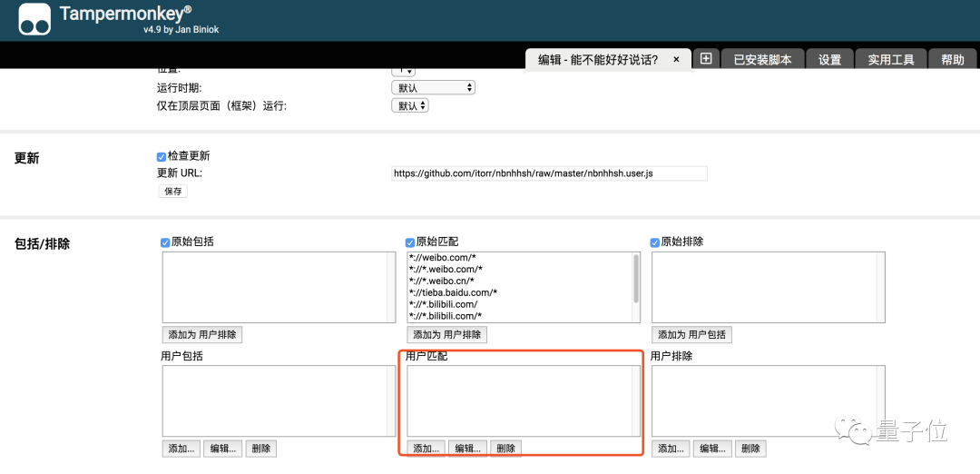The width and height of the screenshot is (980, 474).
Task: Select *://*.weibo.com/* entry
Action: tap(446, 269)
